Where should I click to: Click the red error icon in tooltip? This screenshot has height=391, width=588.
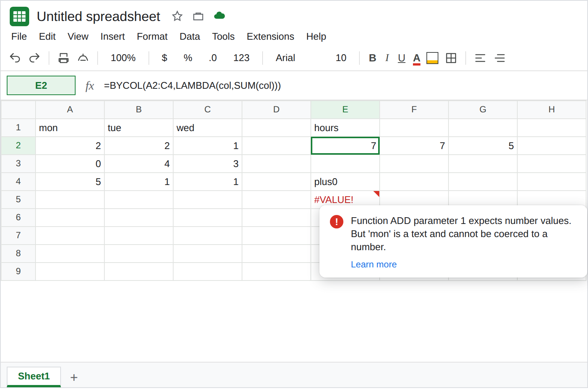(337, 221)
